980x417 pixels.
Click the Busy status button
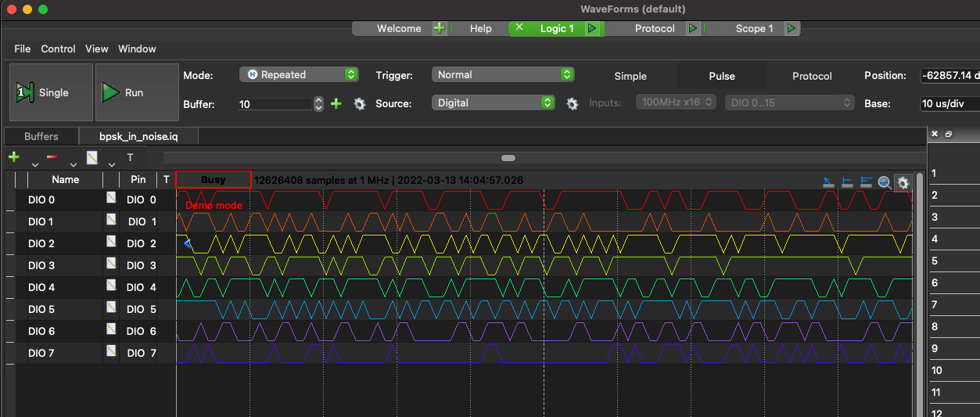213,179
